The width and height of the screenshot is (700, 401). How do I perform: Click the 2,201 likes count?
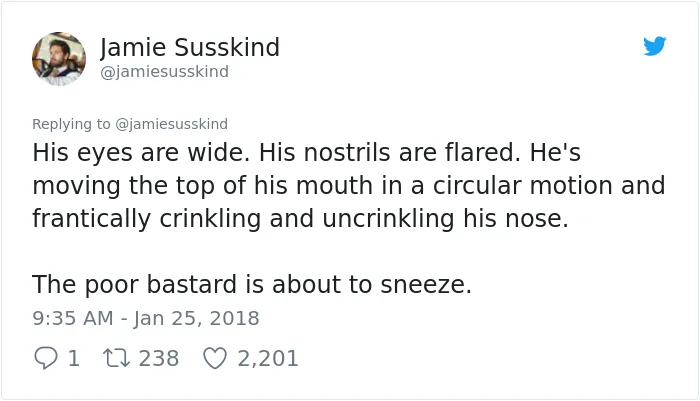click(268, 359)
